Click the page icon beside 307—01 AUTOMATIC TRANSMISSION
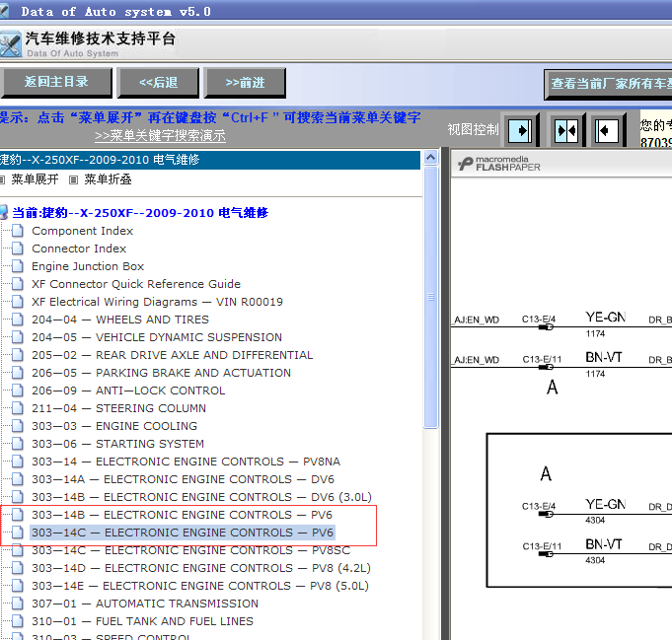This screenshot has height=640, width=672. (18, 604)
